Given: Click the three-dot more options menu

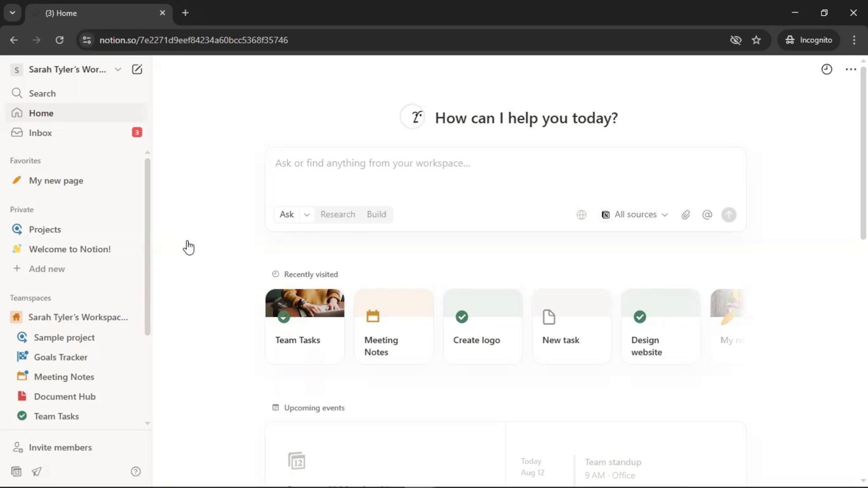Looking at the screenshot, I should 850,69.
